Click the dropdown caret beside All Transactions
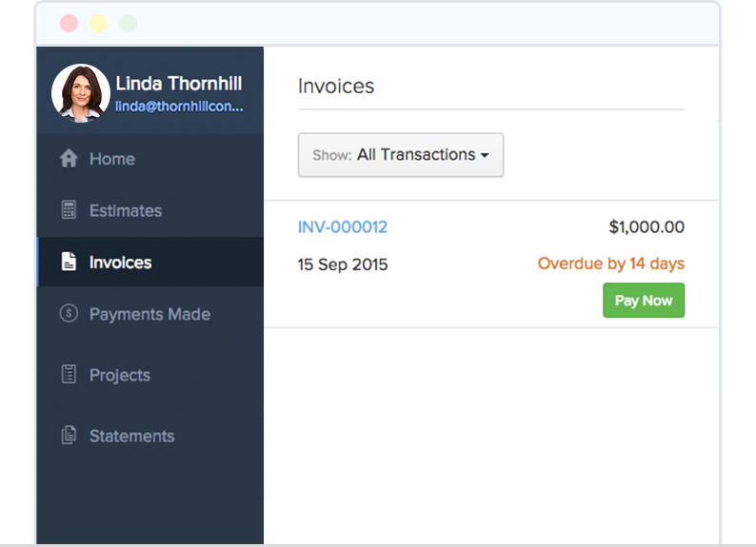 485,156
